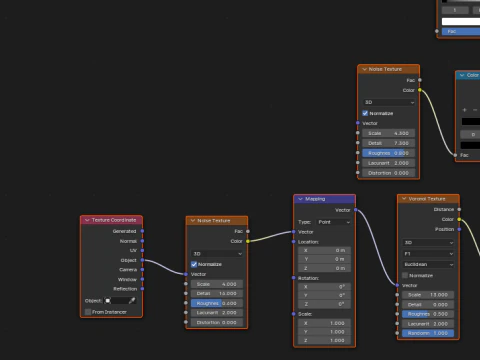Viewport: 480px width, 360px height.
Task: Toggle the From Instancer checkbox
Action: (88, 312)
